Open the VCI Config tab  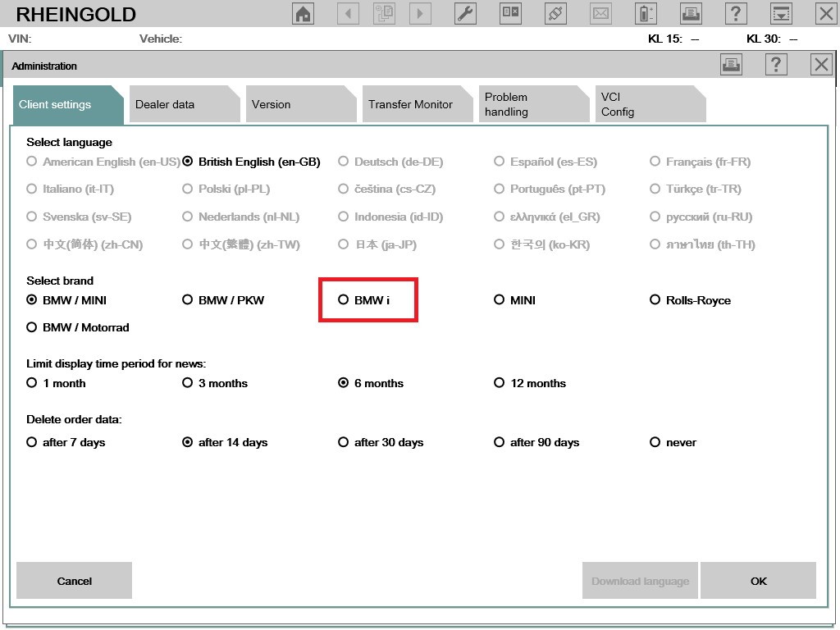(651, 104)
